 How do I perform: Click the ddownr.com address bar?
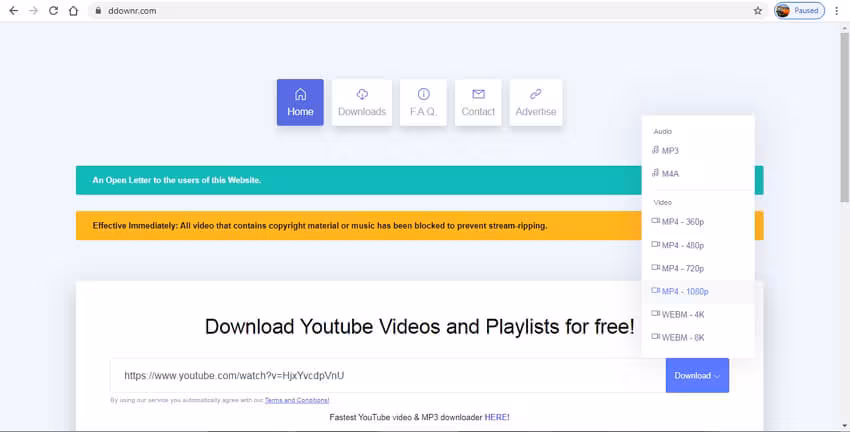(428, 11)
